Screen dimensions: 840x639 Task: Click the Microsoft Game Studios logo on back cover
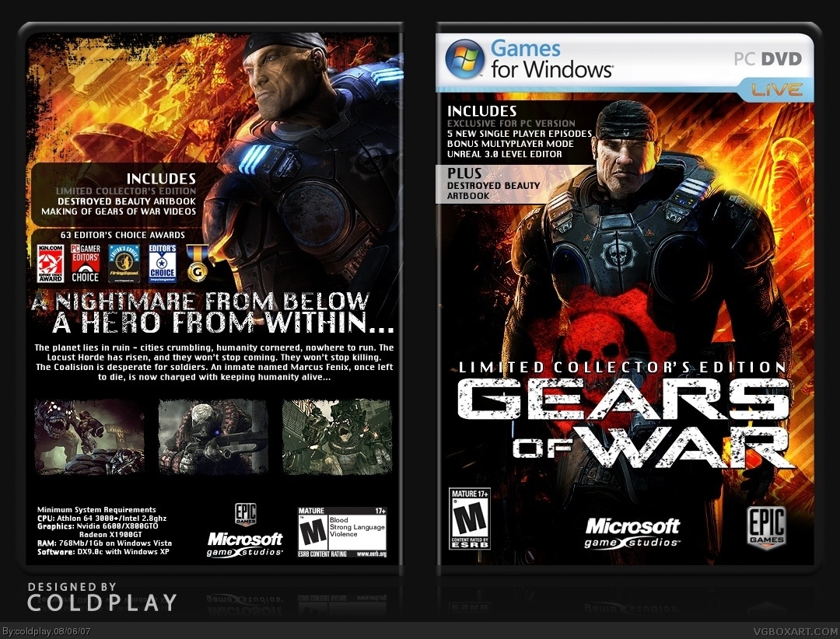(245, 544)
